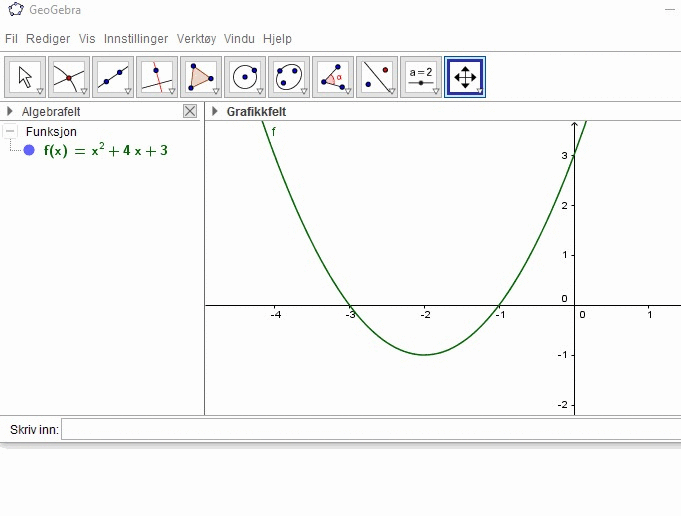Select the Ellipse conic tool

(289, 77)
